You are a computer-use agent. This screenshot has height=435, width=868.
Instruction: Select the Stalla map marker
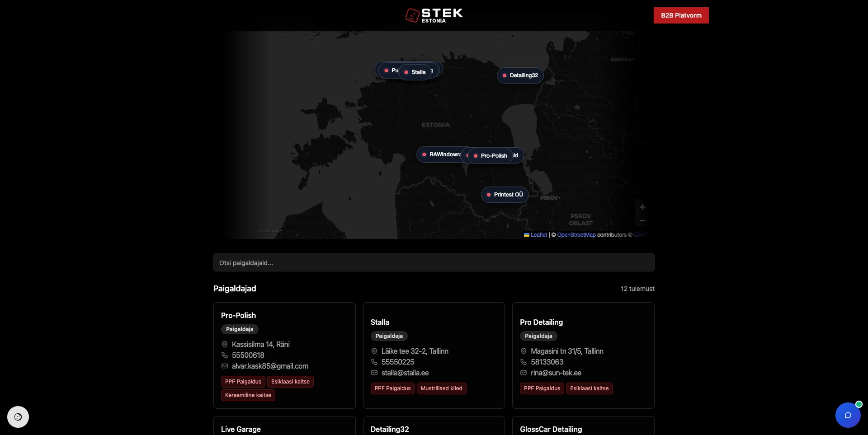click(x=415, y=72)
